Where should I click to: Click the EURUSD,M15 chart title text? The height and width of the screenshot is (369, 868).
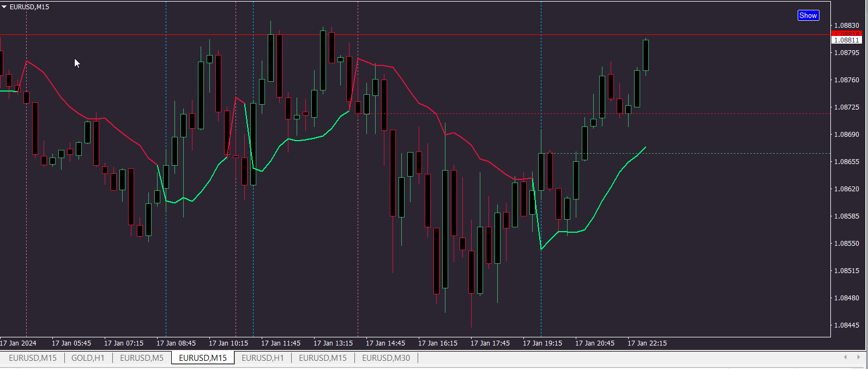pos(29,7)
